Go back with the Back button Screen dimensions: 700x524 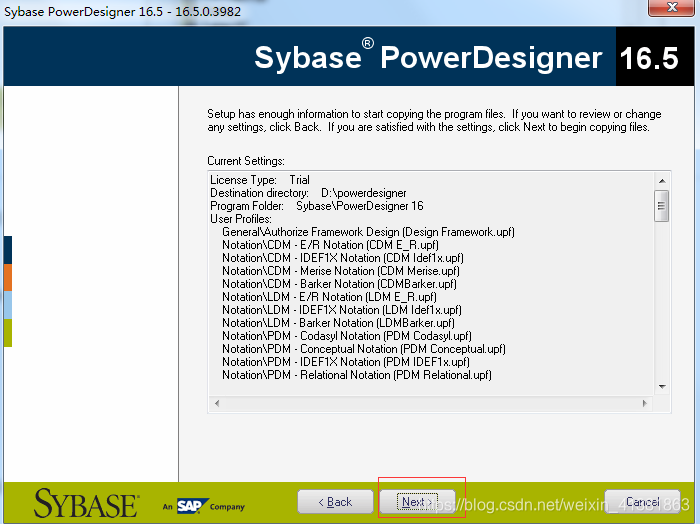pyautogui.click(x=335, y=502)
